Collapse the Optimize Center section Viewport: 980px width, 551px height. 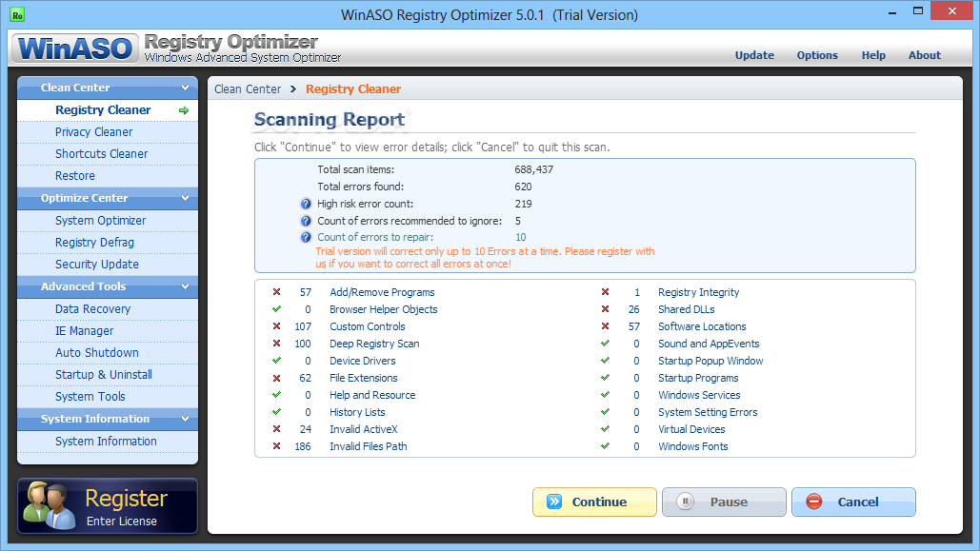tap(185, 198)
